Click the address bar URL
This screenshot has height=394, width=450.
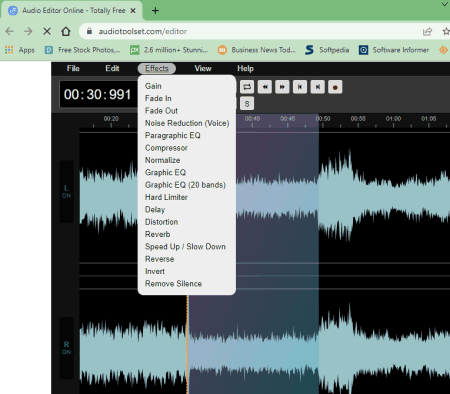[143, 31]
